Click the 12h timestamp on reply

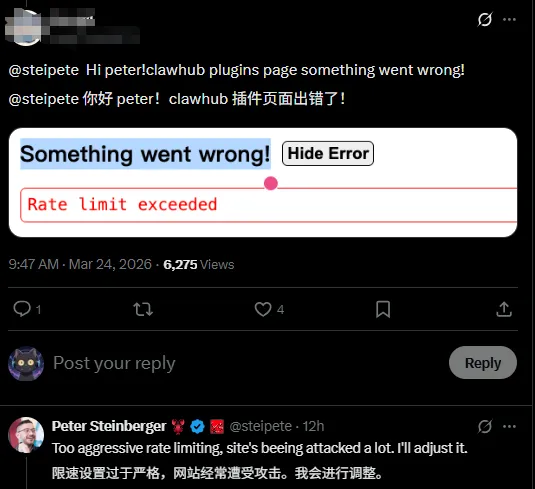pyautogui.click(x=313, y=426)
